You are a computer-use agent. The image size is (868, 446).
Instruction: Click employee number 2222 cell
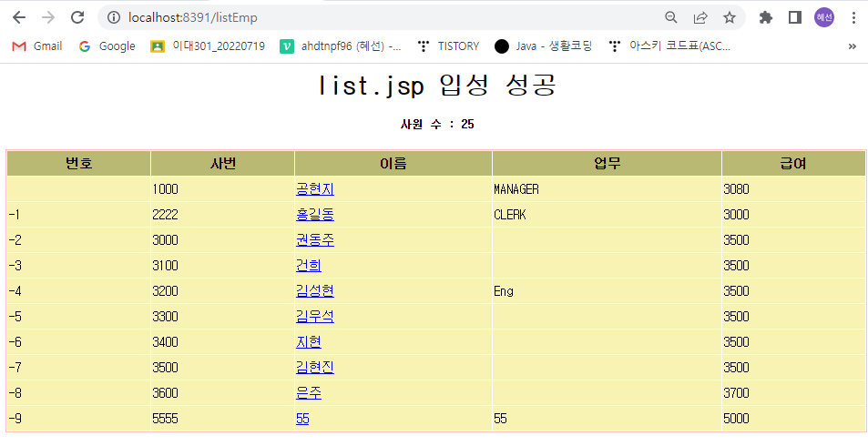222,215
